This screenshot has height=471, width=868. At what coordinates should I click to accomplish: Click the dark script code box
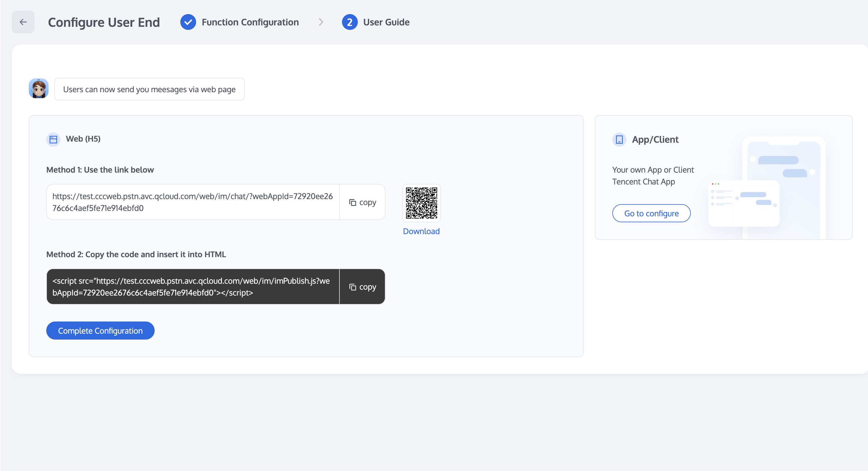(x=193, y=287)
